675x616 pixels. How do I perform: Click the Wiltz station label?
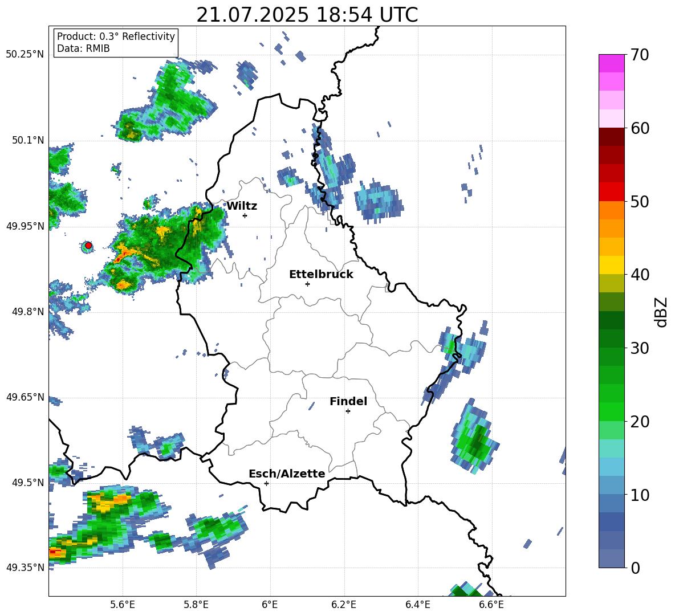(242, 206)
